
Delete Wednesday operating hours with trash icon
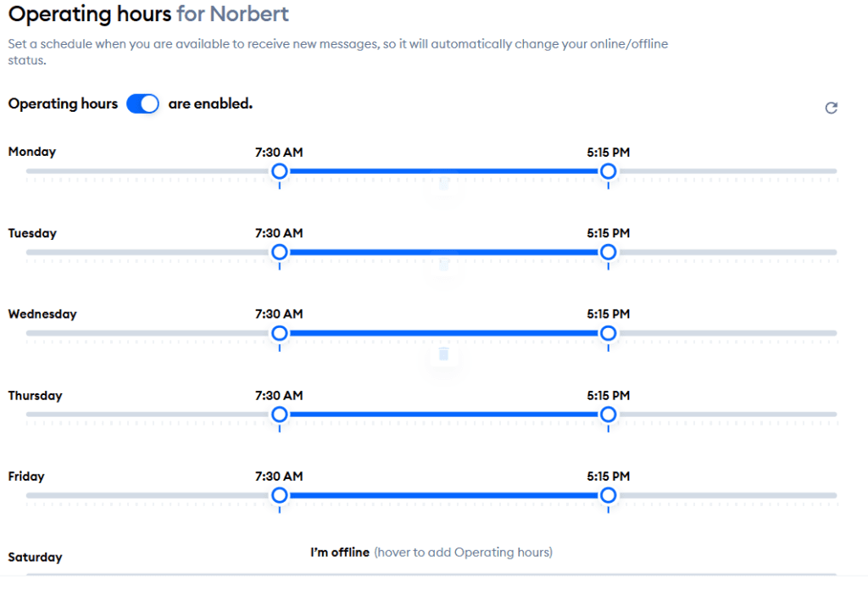443,353
